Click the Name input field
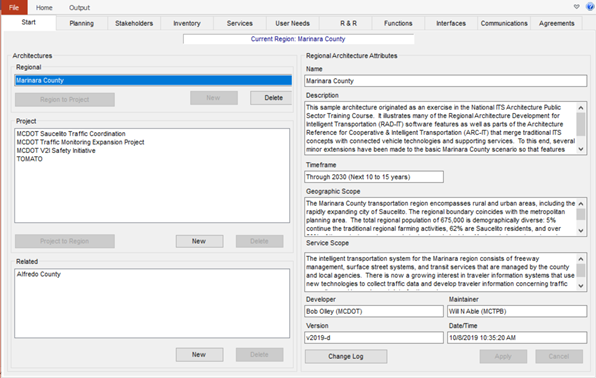 coord(445,81)
